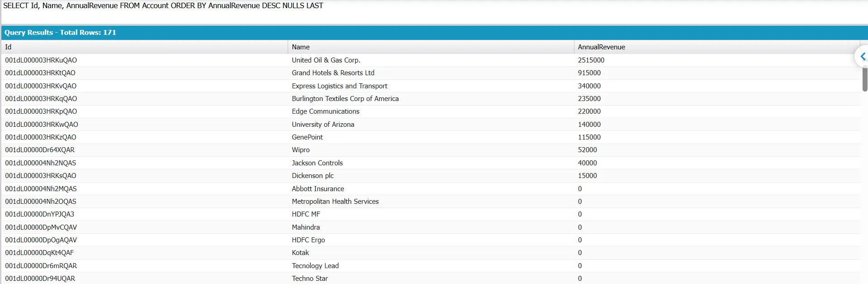
Task: Select Id 001dL000003HRKuQAO
Action: pos(41,60)
